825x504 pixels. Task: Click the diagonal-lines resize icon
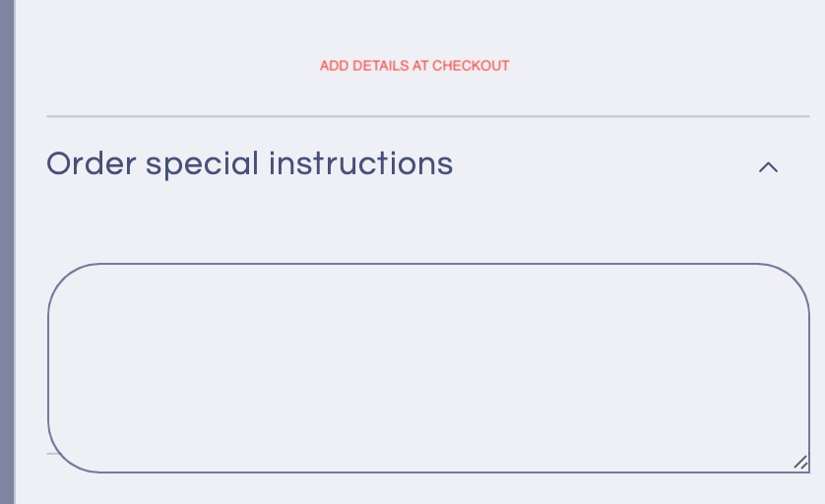pos(800,463)
